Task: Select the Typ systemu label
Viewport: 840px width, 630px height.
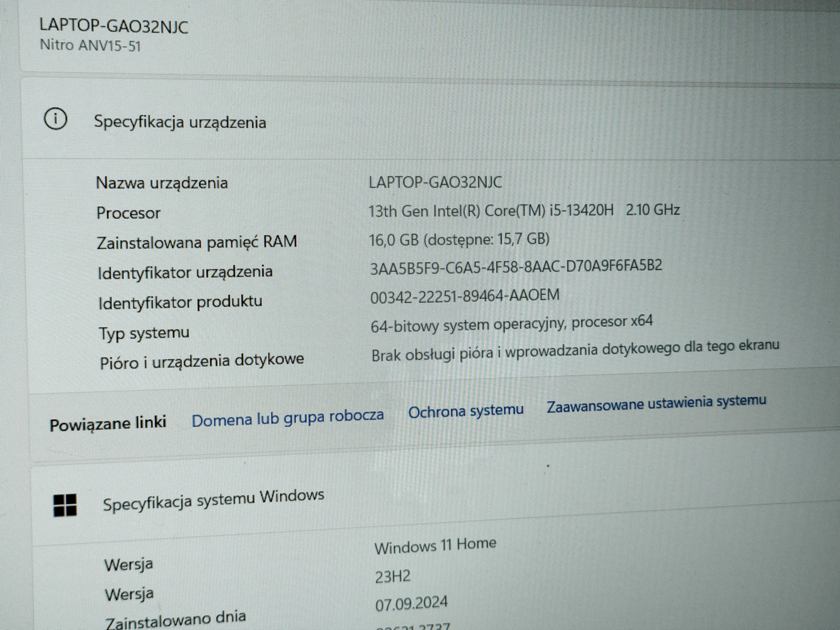Action: 144,333
